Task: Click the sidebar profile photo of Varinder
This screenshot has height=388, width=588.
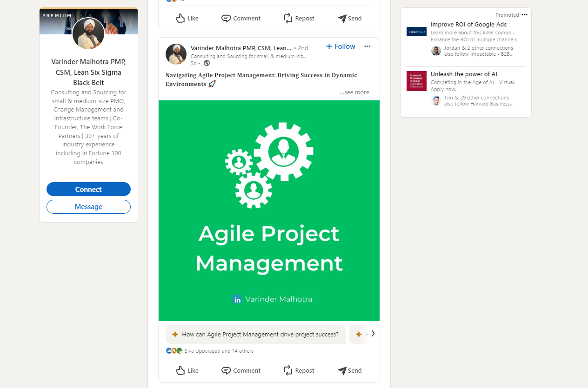Action: 88,33
